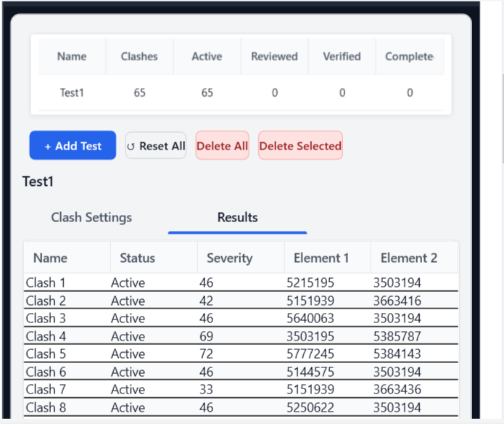
Task: Sort results by Status column header
Action: tap(154, 258)
